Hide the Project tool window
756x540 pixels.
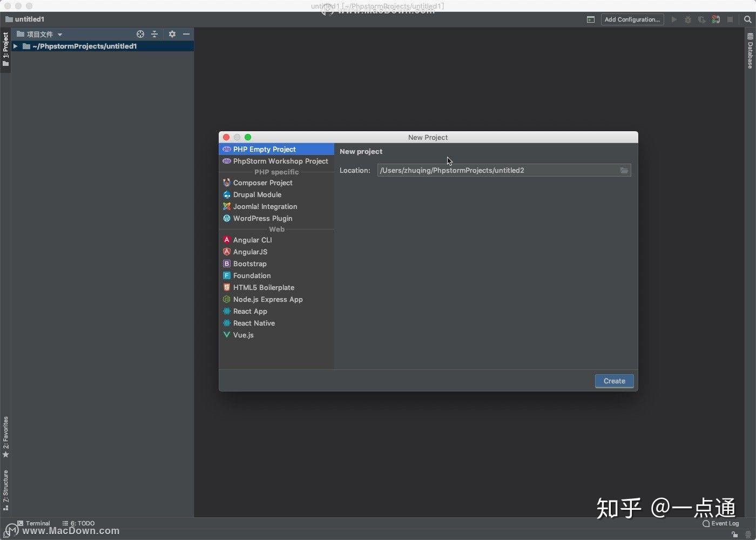pos(186,34)
